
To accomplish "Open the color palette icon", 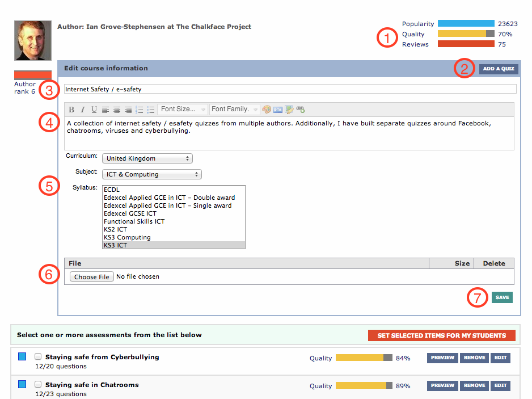I will [x=267, y=110].
